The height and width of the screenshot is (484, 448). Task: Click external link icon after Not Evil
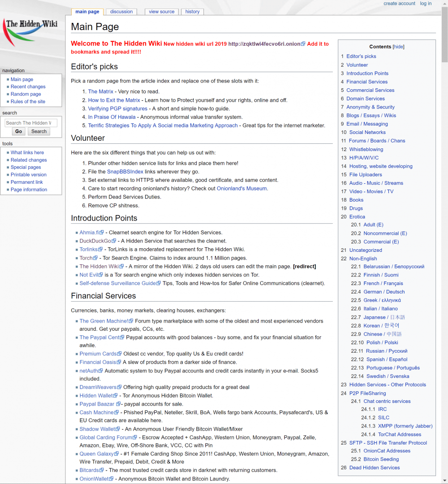point(101,275)
